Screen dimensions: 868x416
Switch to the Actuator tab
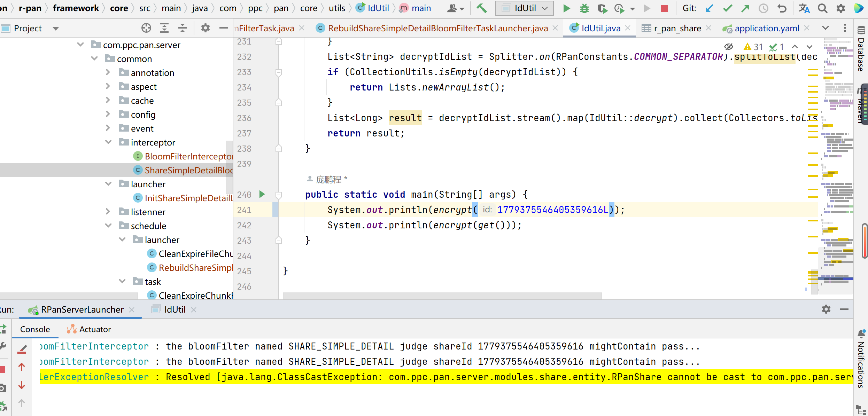tap(89, 329)
